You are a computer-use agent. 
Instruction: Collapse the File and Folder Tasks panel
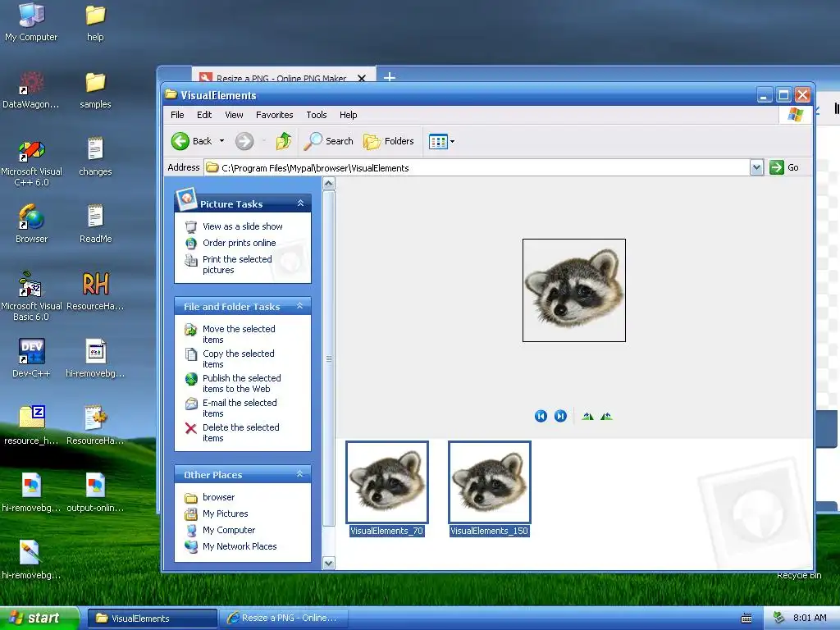point(300,306)
